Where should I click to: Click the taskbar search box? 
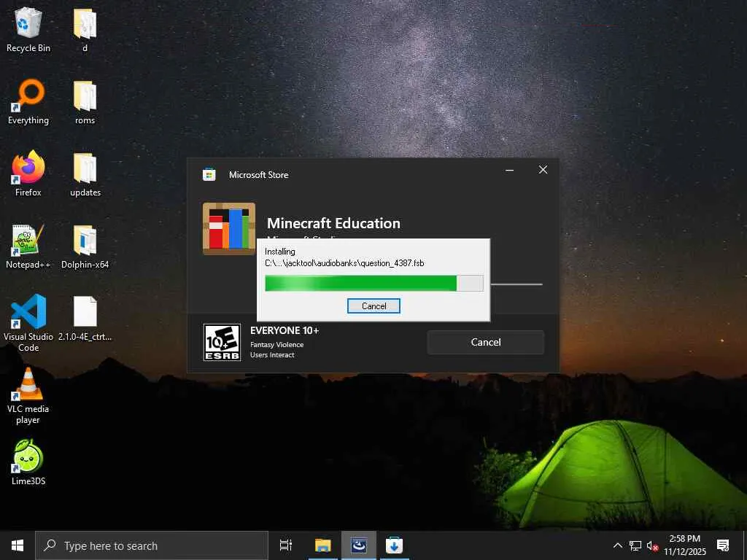click(152, 545)
